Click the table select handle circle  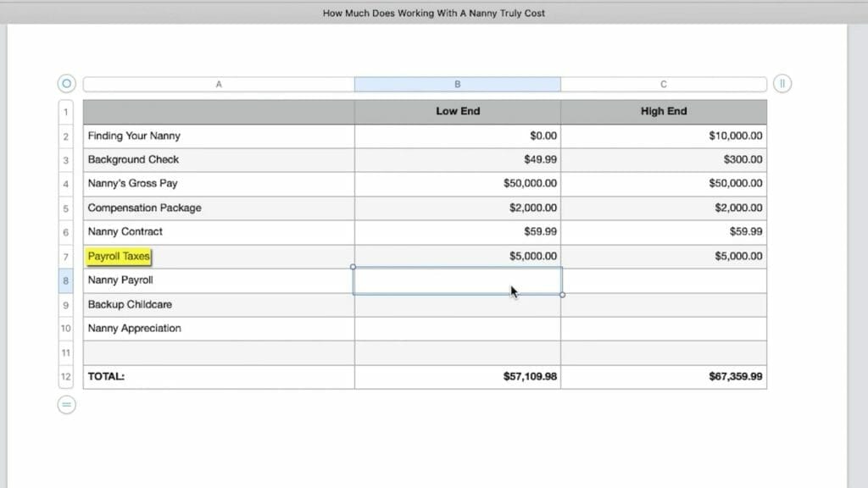point(66,84)
